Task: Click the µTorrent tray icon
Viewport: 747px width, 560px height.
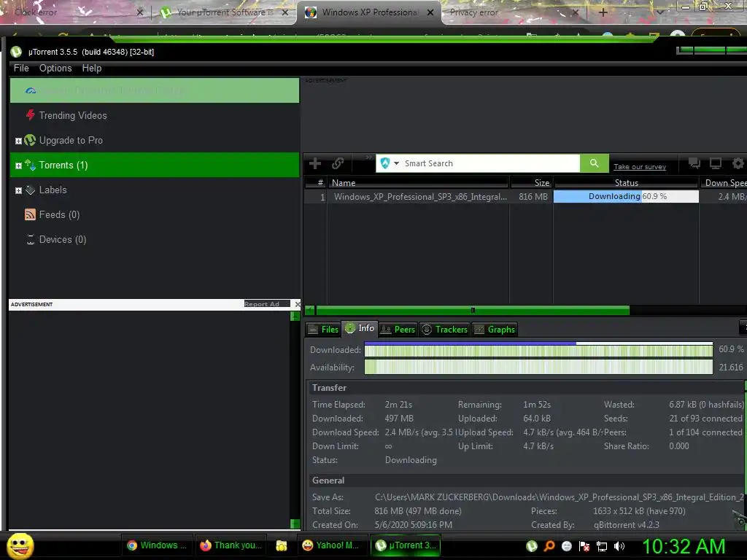Action: (x=531, y=546)
